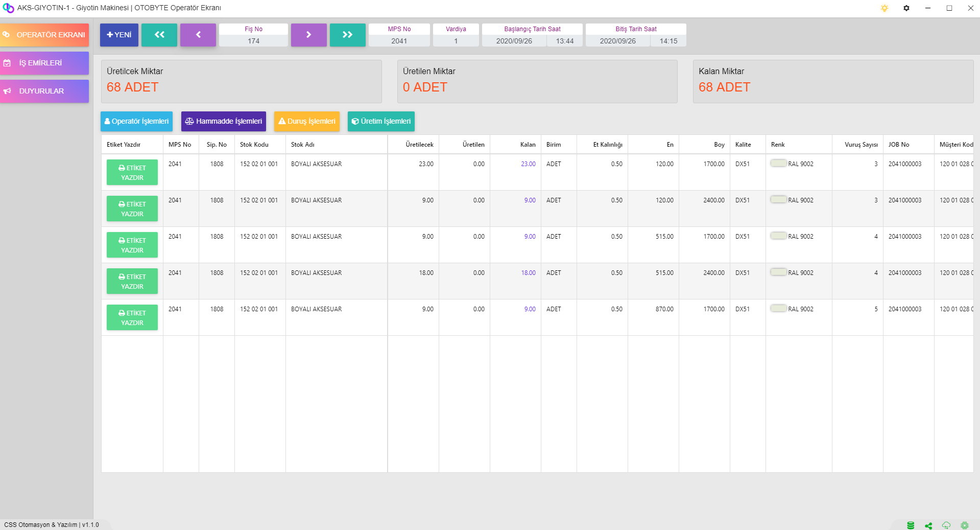Click the Fiş No field showing 174
Viewport: 980px width, 530px height.
coord(253,41)
